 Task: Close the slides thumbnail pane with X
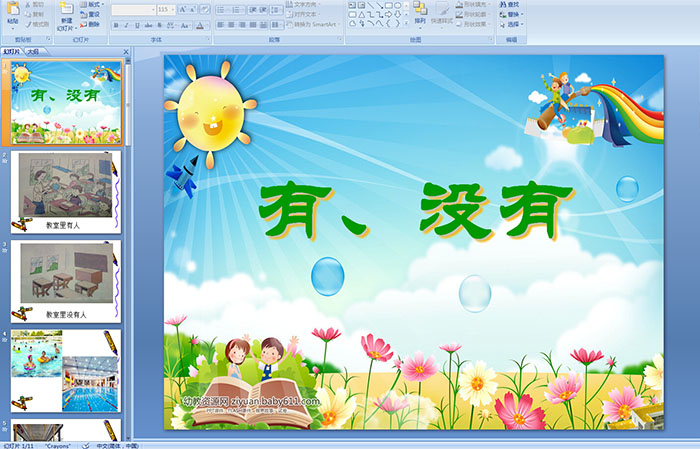126,52
